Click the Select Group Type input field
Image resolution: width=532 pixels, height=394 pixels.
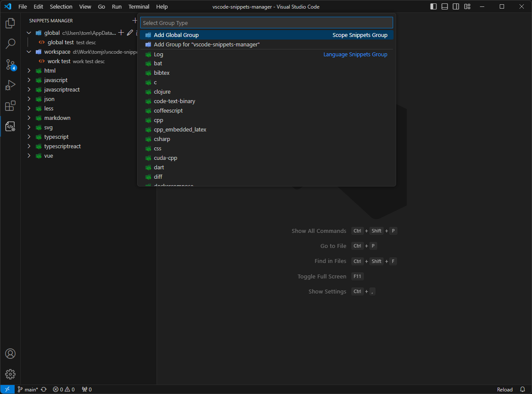267,23
